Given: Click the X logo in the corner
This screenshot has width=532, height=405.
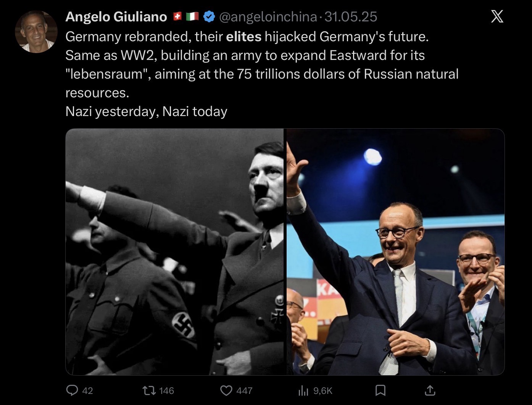Looking at the screenshot, I should [497, 16].
